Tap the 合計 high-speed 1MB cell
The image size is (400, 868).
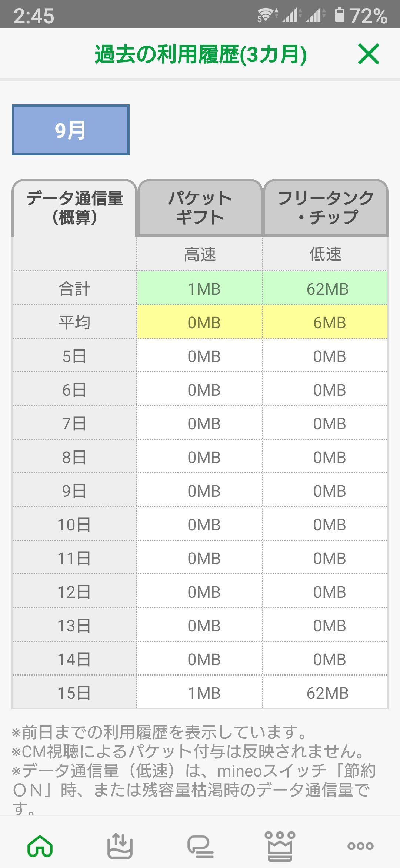(200, 289)
